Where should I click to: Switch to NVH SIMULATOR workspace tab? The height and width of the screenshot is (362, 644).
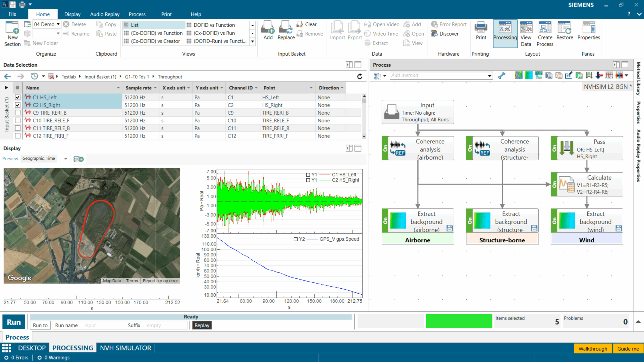click(126, 348)
